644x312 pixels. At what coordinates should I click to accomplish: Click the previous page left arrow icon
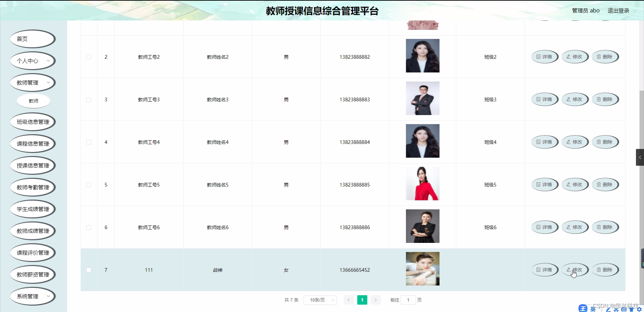point(349,300)
